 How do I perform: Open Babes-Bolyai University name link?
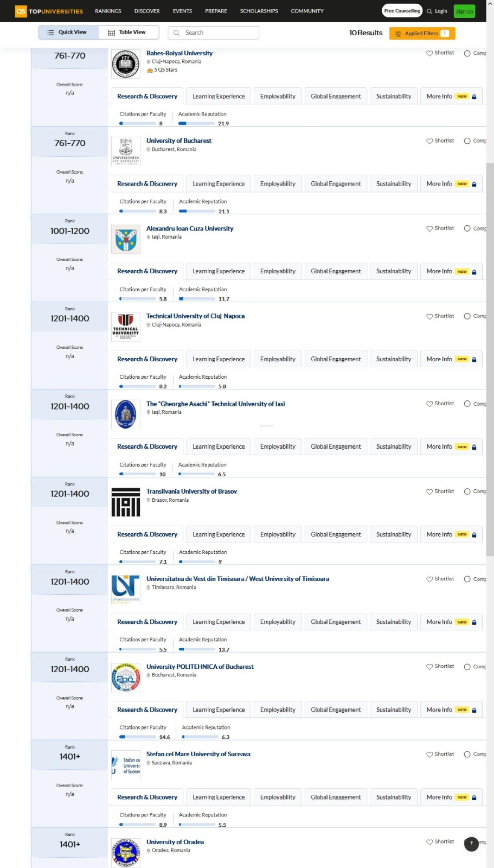click(180, 53)
